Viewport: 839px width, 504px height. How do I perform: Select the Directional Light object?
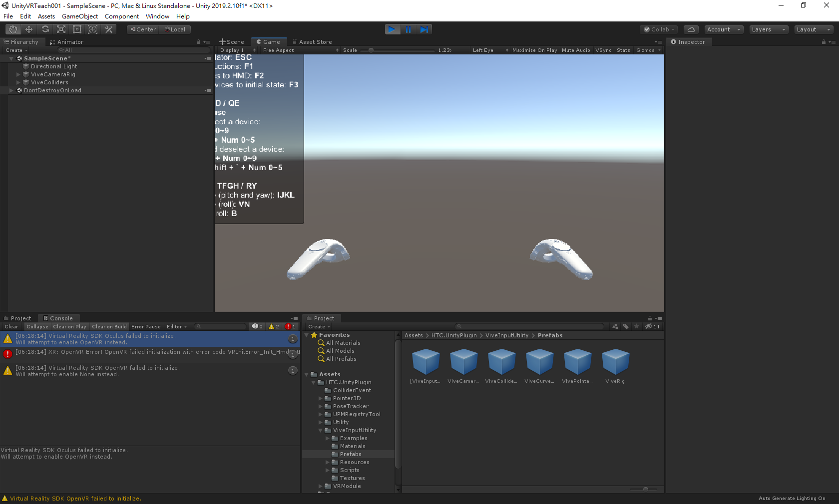pyautogui.click(x=54, y=66)
